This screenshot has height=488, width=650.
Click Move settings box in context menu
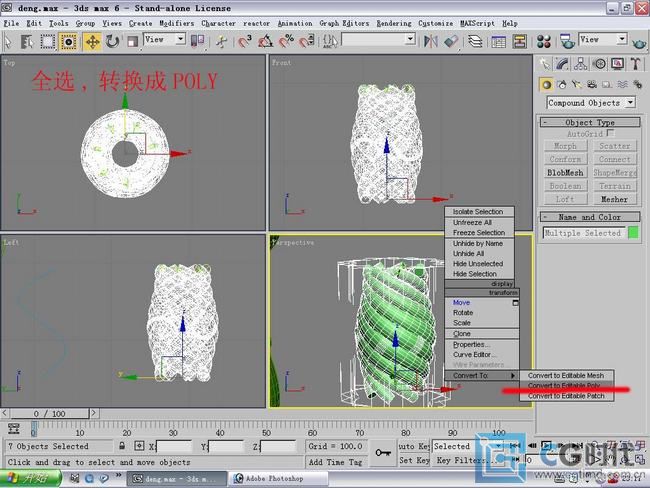[515, 303]
